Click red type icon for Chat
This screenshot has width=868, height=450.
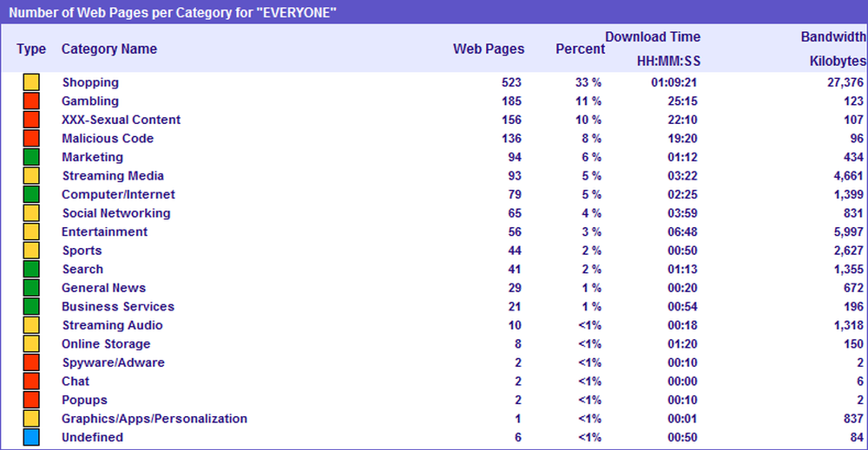(31, 381)
